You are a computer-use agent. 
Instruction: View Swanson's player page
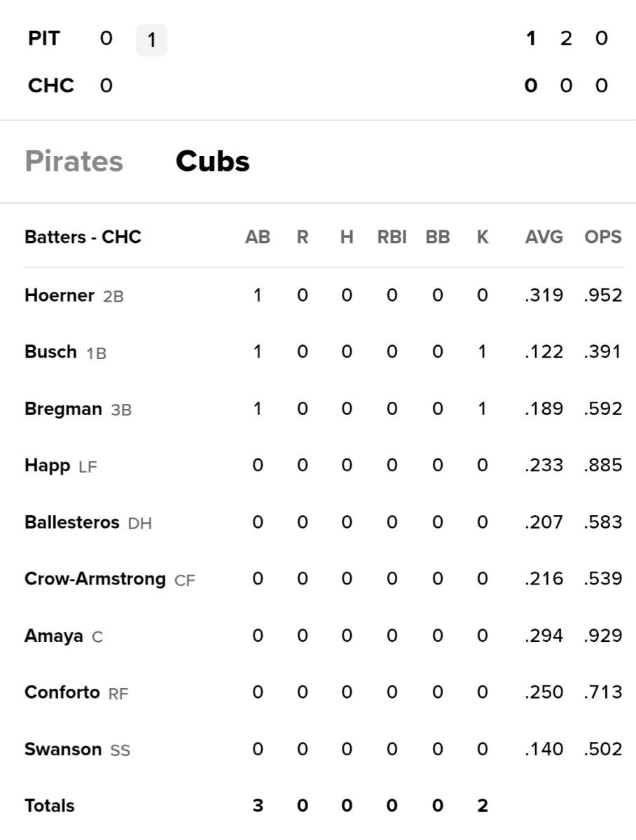[62, 750]
